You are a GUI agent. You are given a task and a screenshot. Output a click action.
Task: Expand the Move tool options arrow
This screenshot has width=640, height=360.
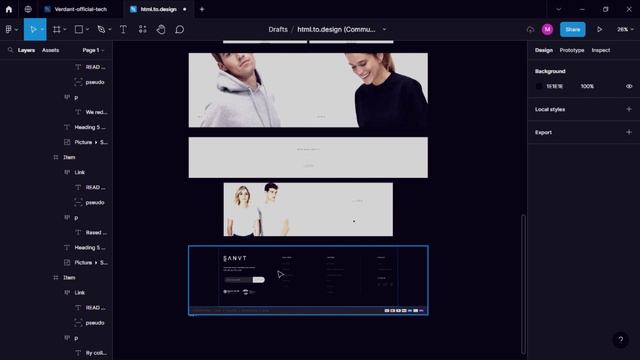(42, 29)
